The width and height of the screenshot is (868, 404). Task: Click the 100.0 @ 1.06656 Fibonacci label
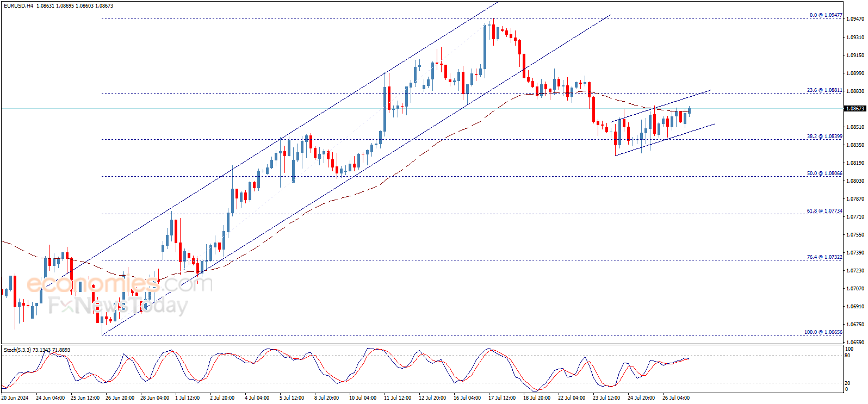(x=823, y=332)
